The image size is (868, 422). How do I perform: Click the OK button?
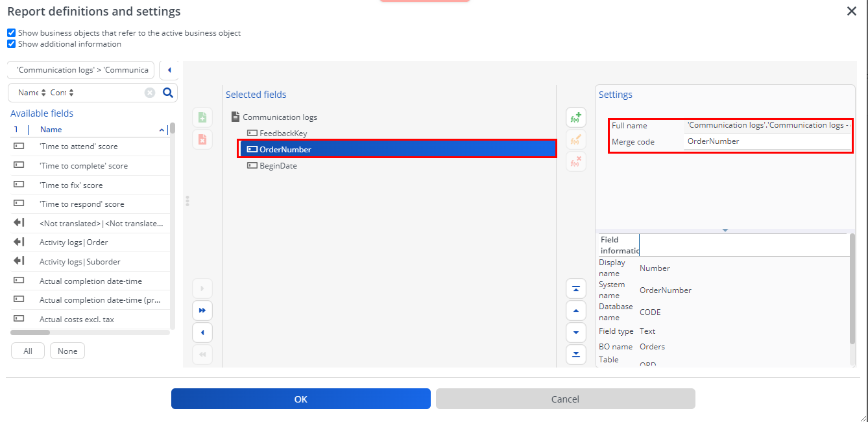click(x=301, y=399)
